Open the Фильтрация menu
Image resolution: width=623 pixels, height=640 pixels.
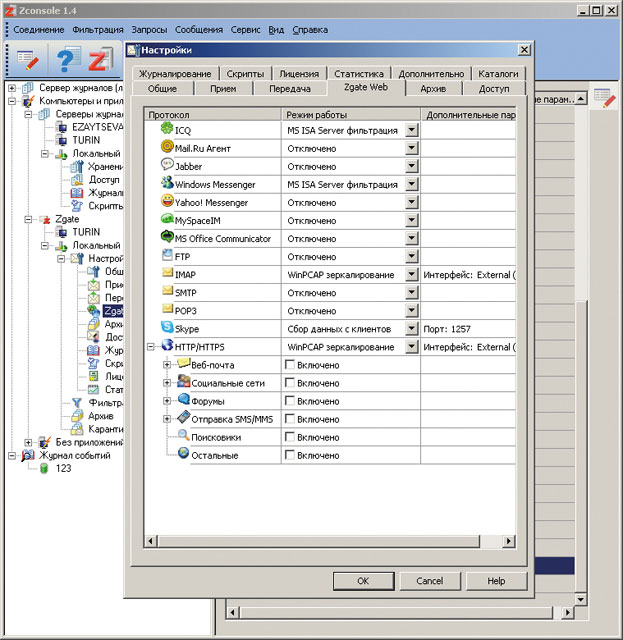(x=98, y=30)
